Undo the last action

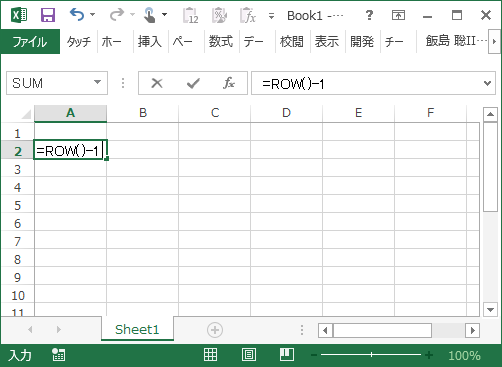tap(77, 15)
